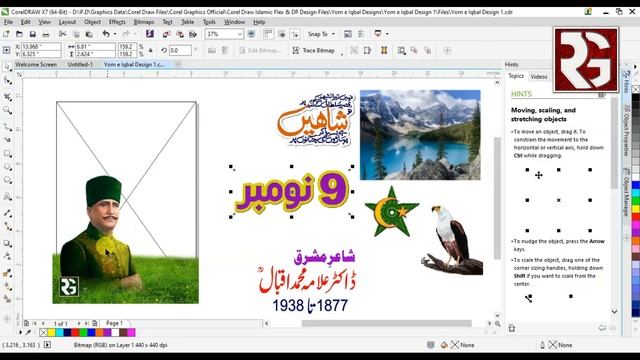Toggle Show rulers icon
640x360 pixels.
click(x=268, y=34)
